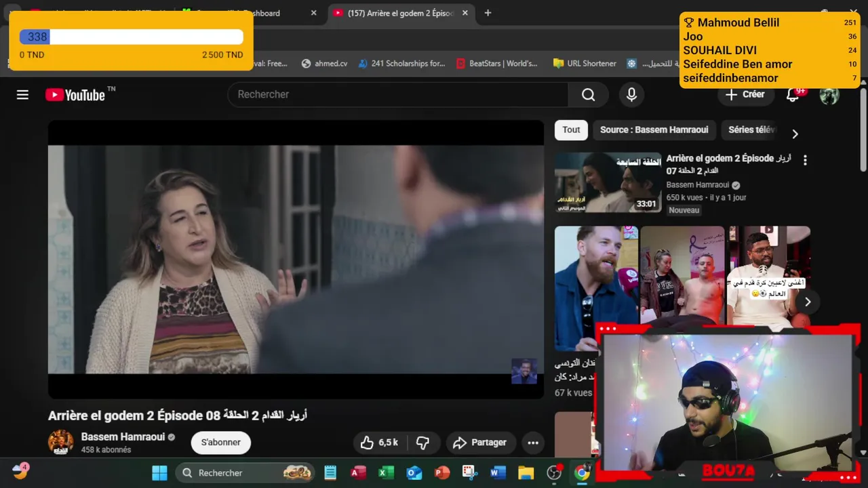Open the account avatar menu
Viewport: 868px width, 488px height.
click(829, 95)
